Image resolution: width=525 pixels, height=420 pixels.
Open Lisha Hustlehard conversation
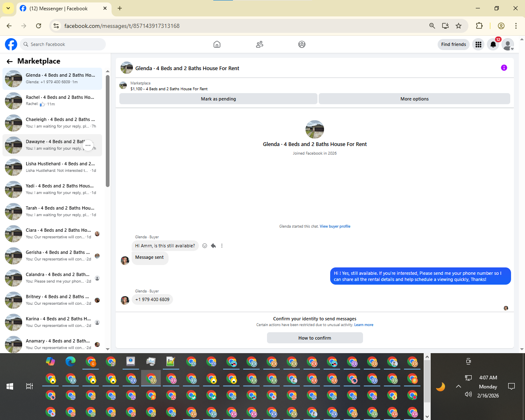coord(52,167)
